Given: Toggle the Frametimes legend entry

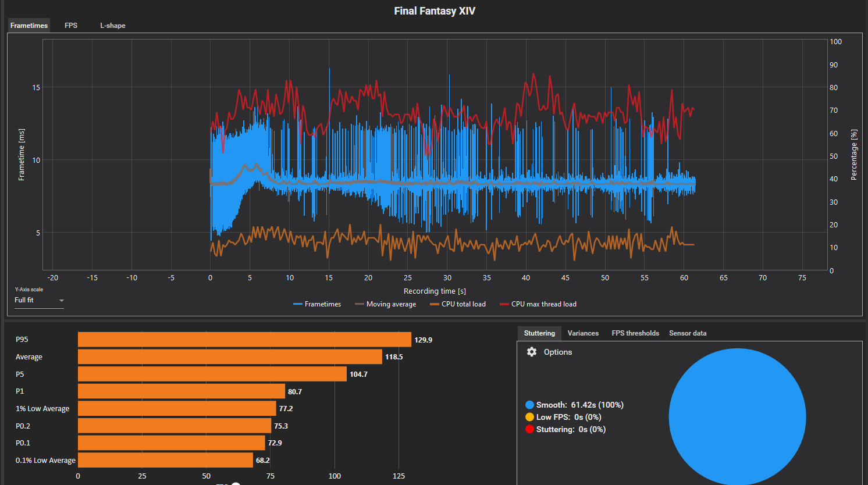Looking at the screenshot, I should coord(317,304).
